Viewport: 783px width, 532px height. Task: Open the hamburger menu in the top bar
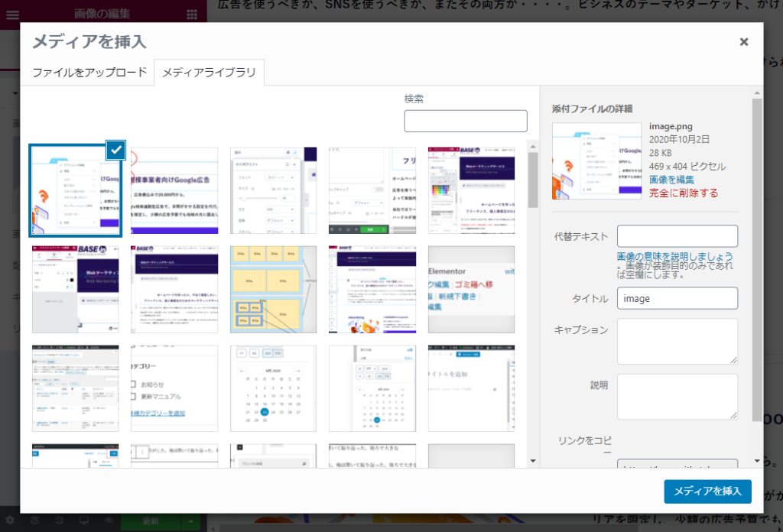click(13, 13)
